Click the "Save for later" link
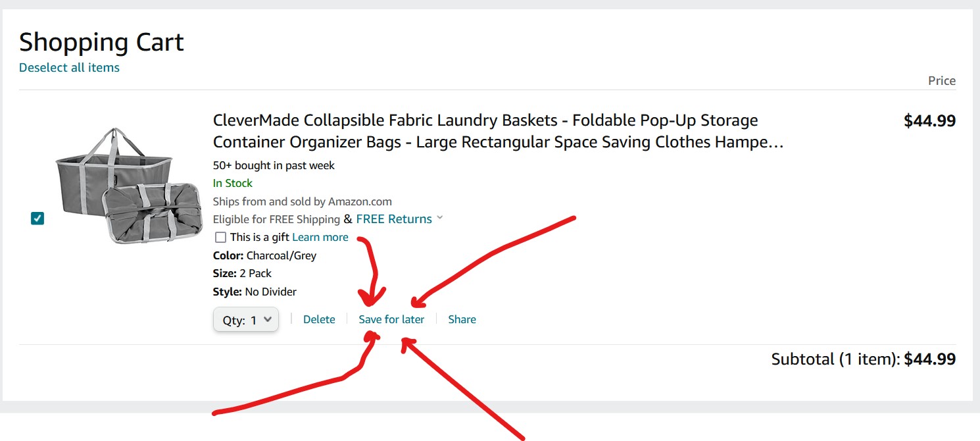 tap(391, 319)
